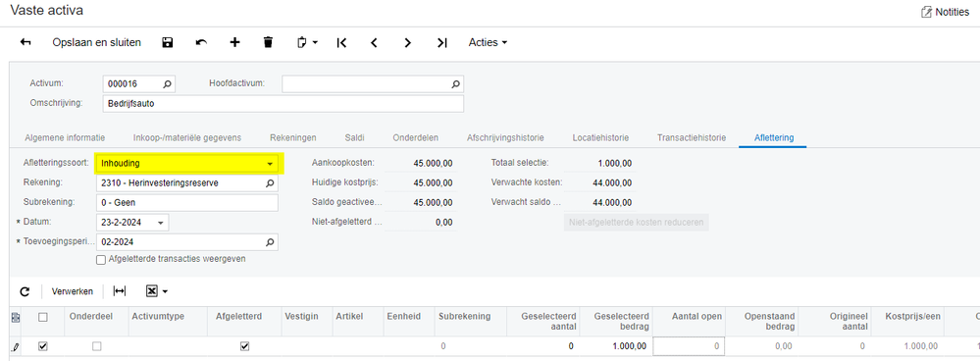Expand the Excel export dropdown arrow

[165, 291]
